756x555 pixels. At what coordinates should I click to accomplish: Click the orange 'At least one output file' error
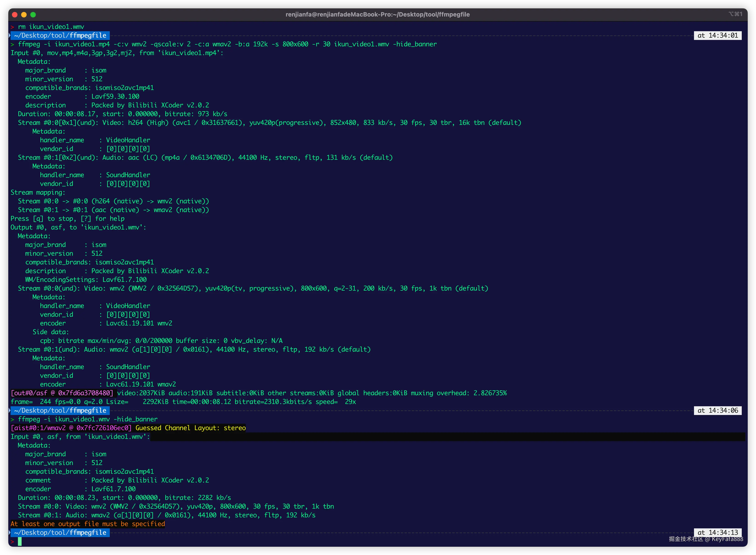pyautogui.click(x=88, y=524)
